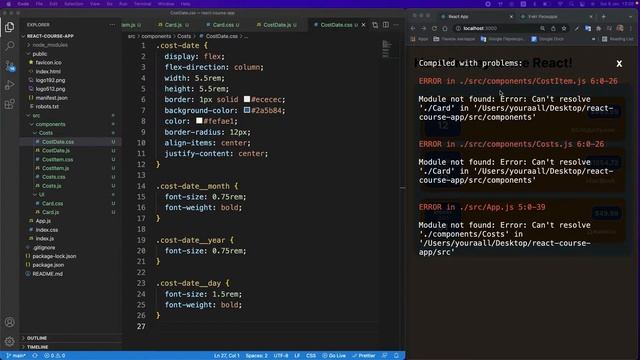Open errors and warnings count
This screenshot has width=640, height=360.
(55, 356)
